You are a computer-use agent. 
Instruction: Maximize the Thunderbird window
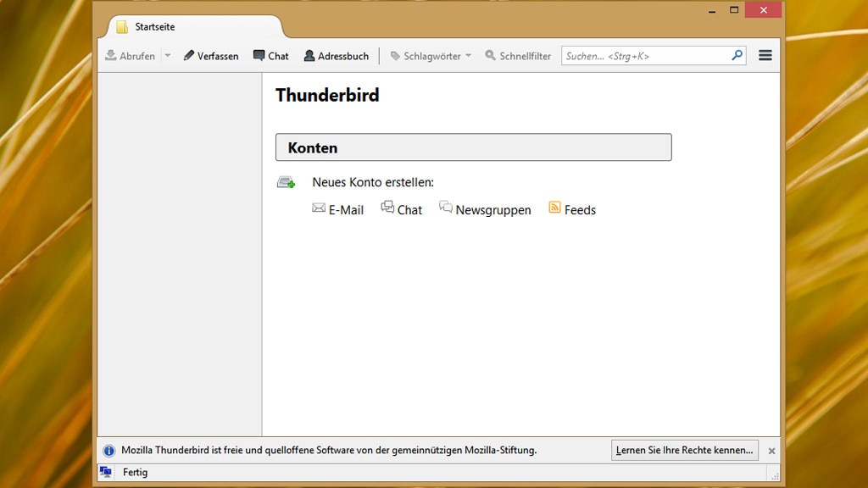[x=734, y=10]
